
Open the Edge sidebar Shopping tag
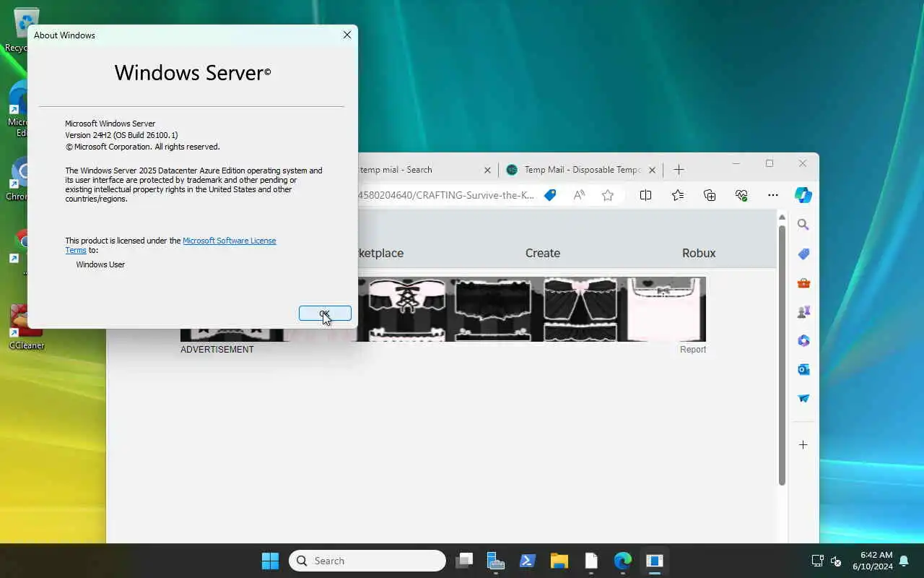pos(803,254)
